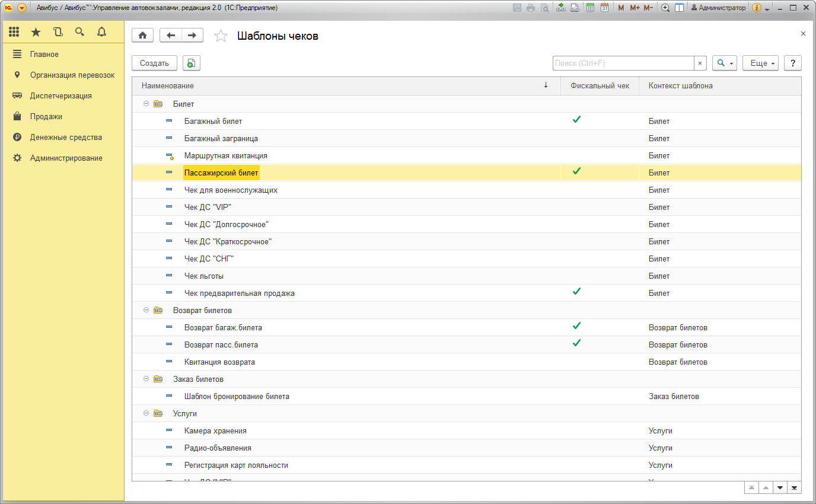Add Шаблоны чеков to favorites star
This screenshot has height=504, width=816.
click(x=221, y=36)
